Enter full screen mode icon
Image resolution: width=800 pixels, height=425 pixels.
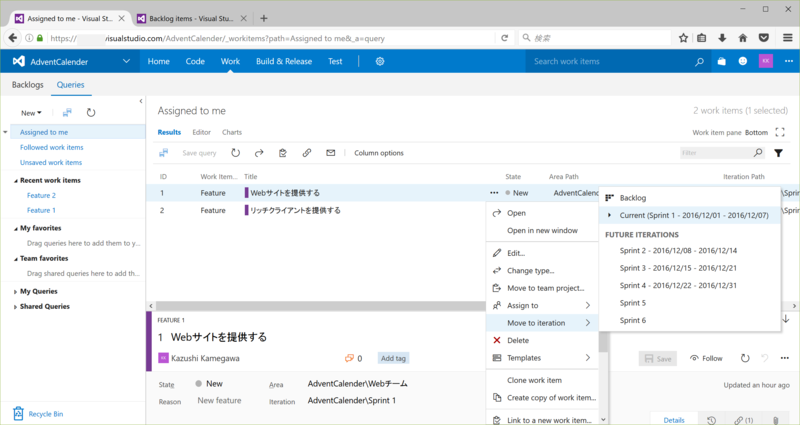tap(780, 132)
